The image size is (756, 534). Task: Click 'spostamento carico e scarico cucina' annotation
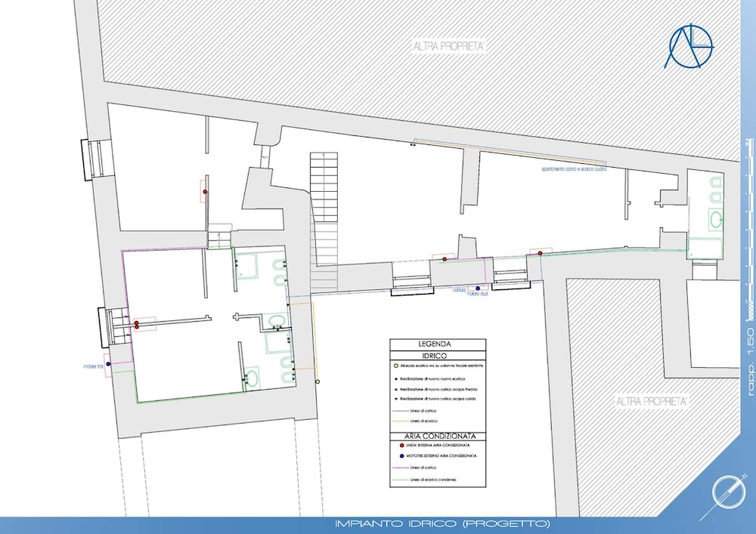click(x=575, y=170)
